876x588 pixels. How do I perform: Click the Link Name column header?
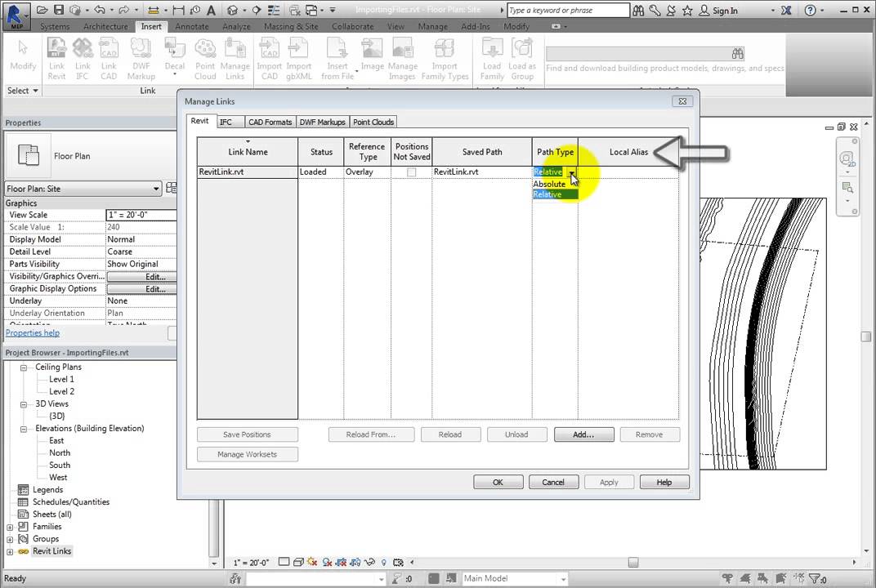(248, 151)
